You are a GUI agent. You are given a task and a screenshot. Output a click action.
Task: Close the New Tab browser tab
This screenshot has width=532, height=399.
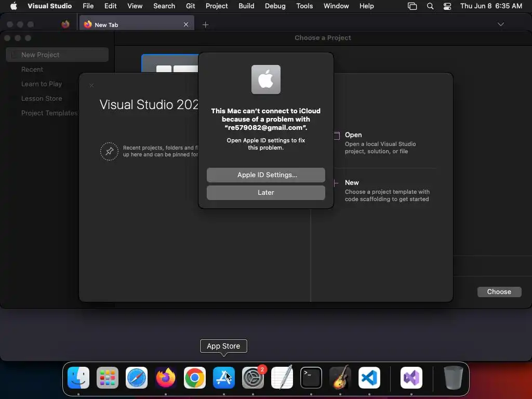point(186,24)
